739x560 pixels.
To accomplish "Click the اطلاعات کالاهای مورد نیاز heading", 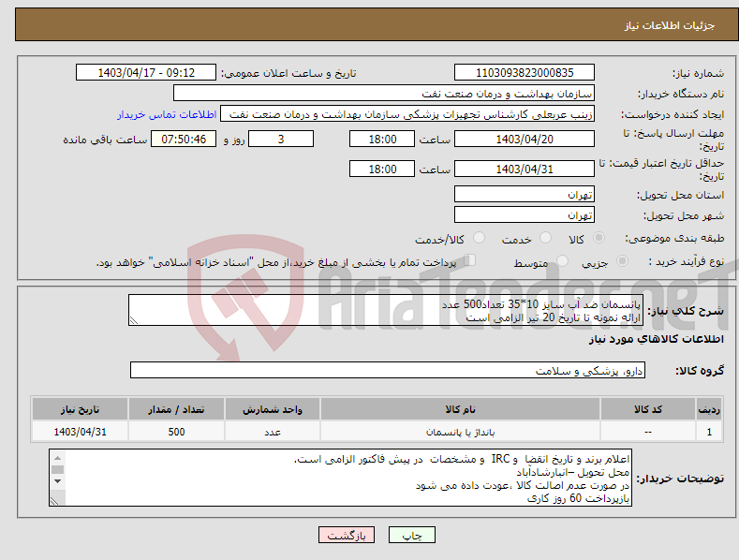I will [x=656, y=339].
